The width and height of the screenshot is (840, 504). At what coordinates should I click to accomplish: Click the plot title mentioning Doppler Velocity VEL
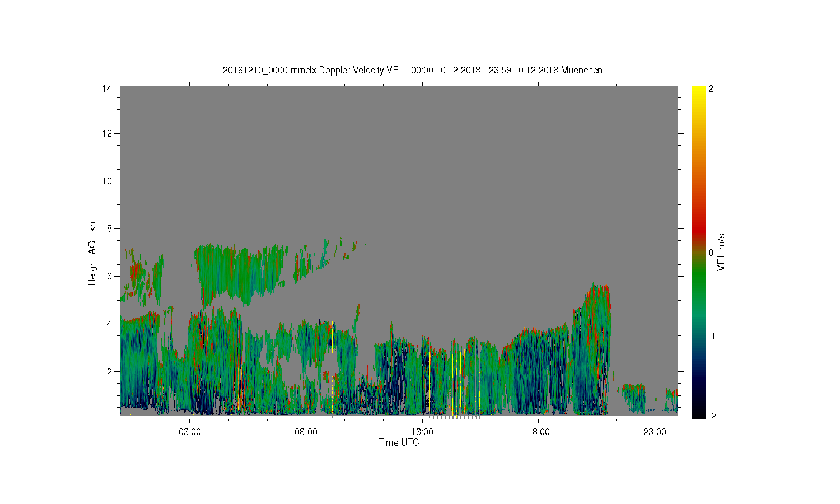(413, 70)
